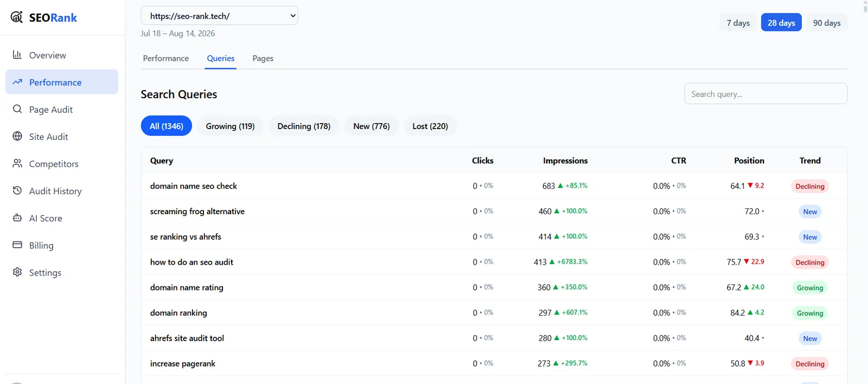The image size is (868, 384).
Task: Open Billing from the sidebar
Action: click(62, 245)
